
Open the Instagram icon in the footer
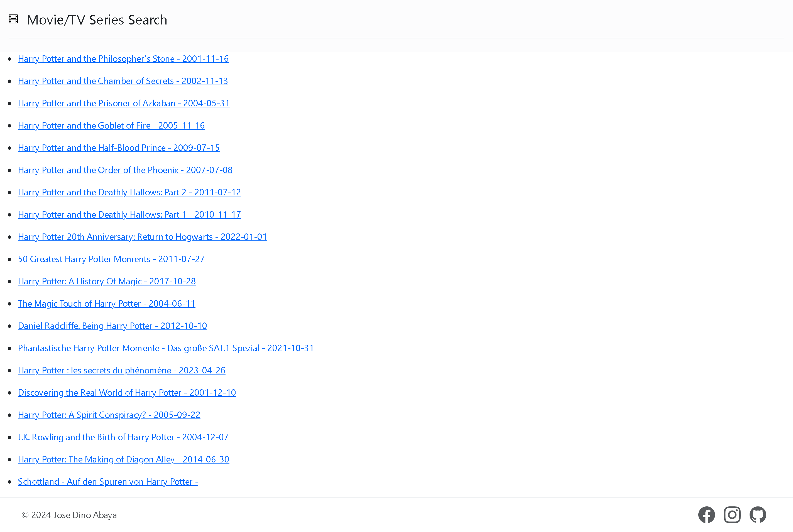click(732, 515)
